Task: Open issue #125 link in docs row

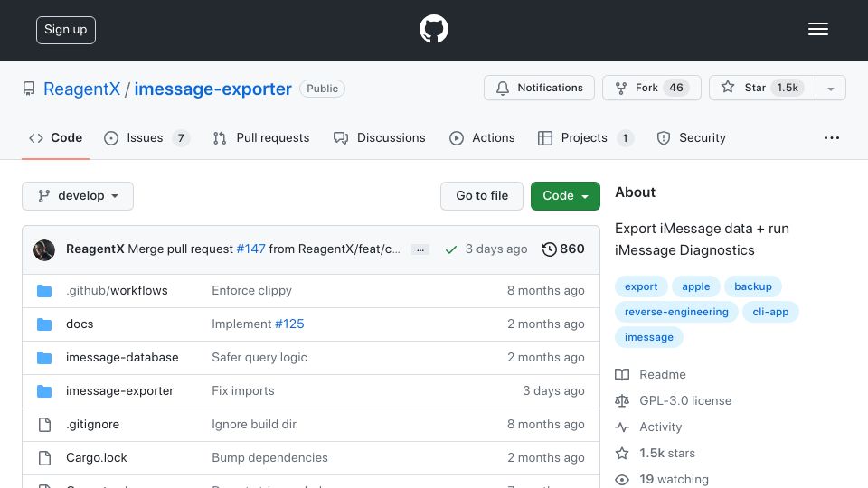Action: coord(289,324)
